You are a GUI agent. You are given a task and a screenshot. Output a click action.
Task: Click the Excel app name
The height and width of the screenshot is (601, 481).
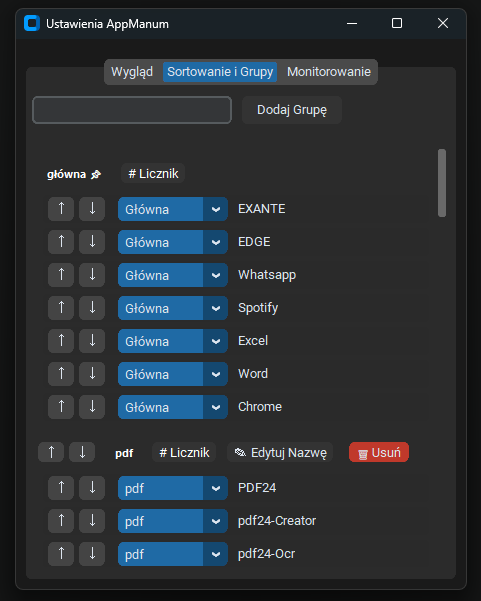(253, 341)
